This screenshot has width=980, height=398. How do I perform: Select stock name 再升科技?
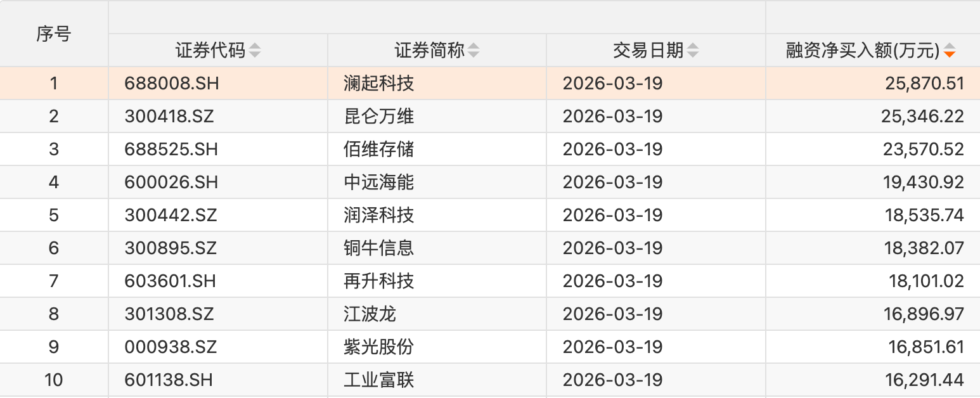coord(379,281)
